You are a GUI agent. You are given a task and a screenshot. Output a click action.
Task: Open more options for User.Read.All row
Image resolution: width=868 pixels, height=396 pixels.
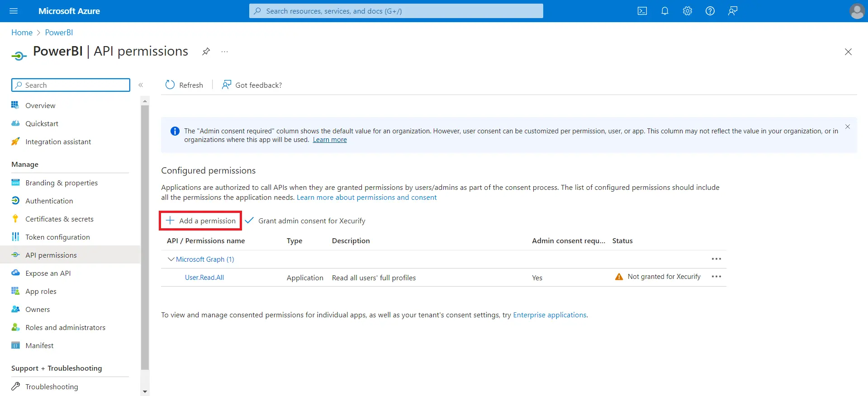[x=716, y=277]
